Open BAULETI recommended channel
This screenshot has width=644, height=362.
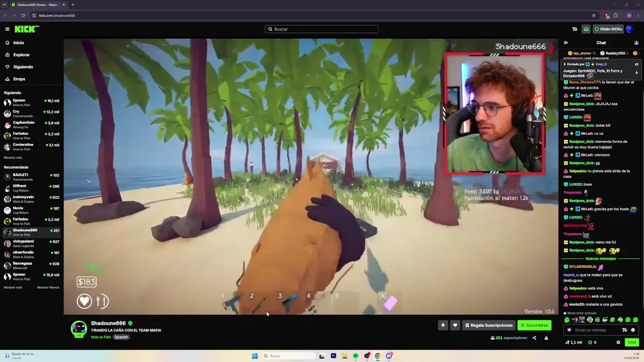pyautogui.click(x=32, y=177)
